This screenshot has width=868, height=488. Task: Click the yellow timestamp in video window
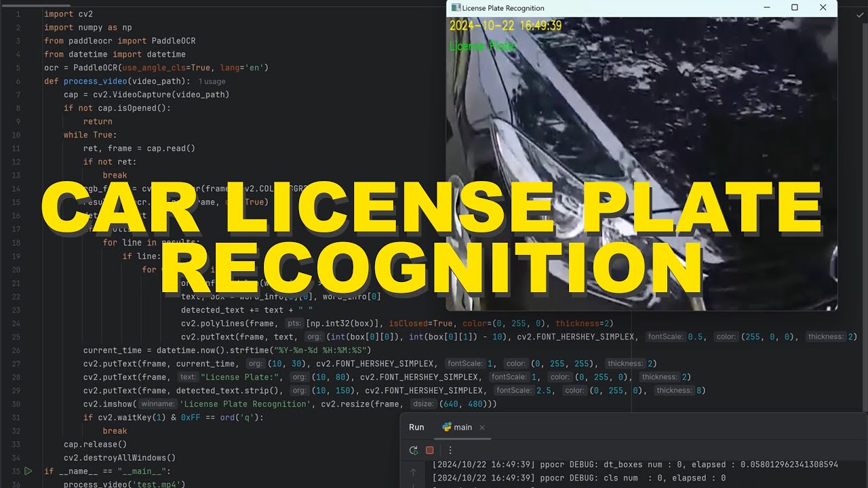(x=506, y=26)
